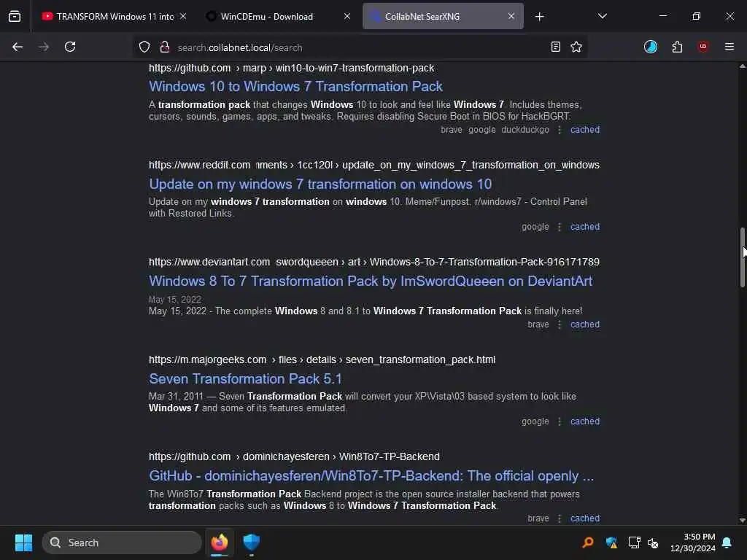Screen dimensions: 747x560
Task: Open clock showing 3:50 PM 12/30/2024
Action: pyautogui.click(x=693, y=542)
